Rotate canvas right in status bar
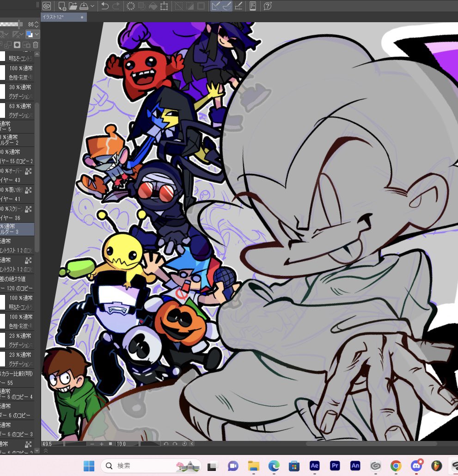The image size is (458, 476). (x=175, y=444)
